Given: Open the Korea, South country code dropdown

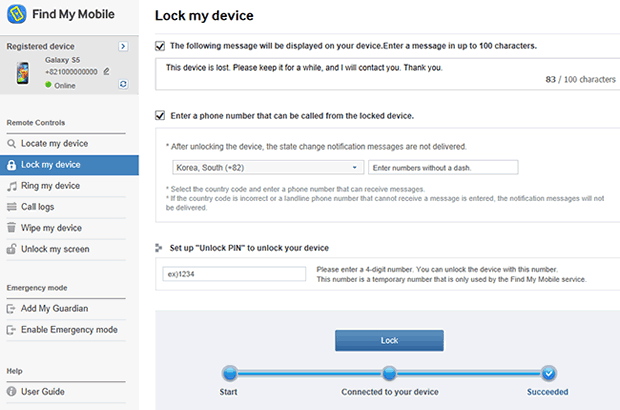Looking at the screenshot, I should (x=268, y=167).
